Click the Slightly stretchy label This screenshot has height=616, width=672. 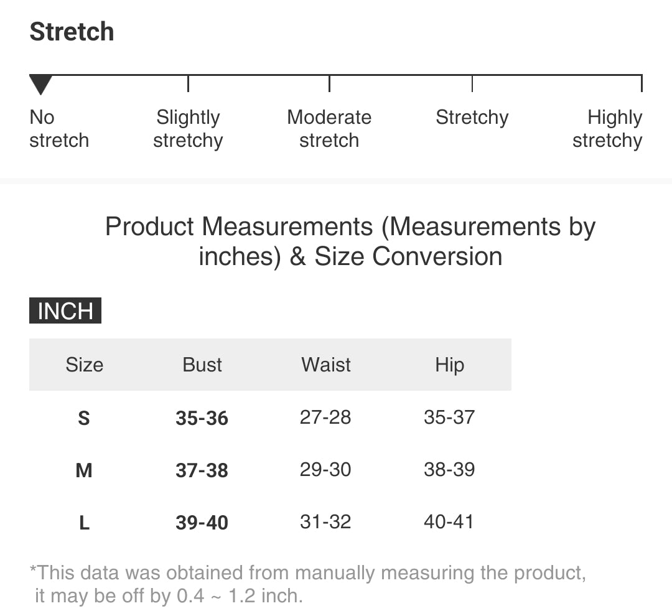[x=188, y=129]
